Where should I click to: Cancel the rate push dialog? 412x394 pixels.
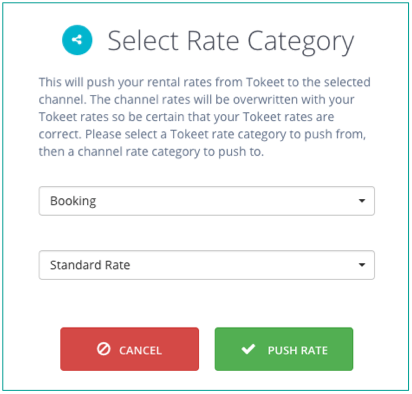coord(130,349)
